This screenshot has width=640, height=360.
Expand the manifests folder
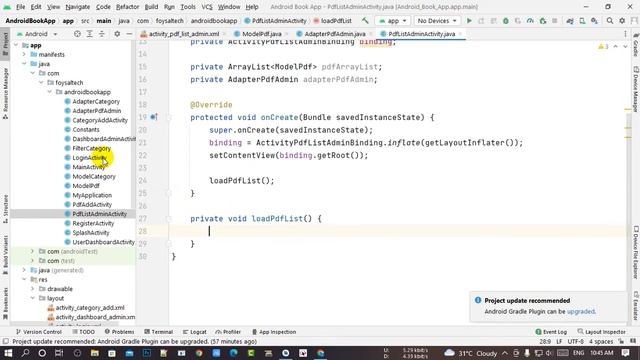(x=24, y=54)
